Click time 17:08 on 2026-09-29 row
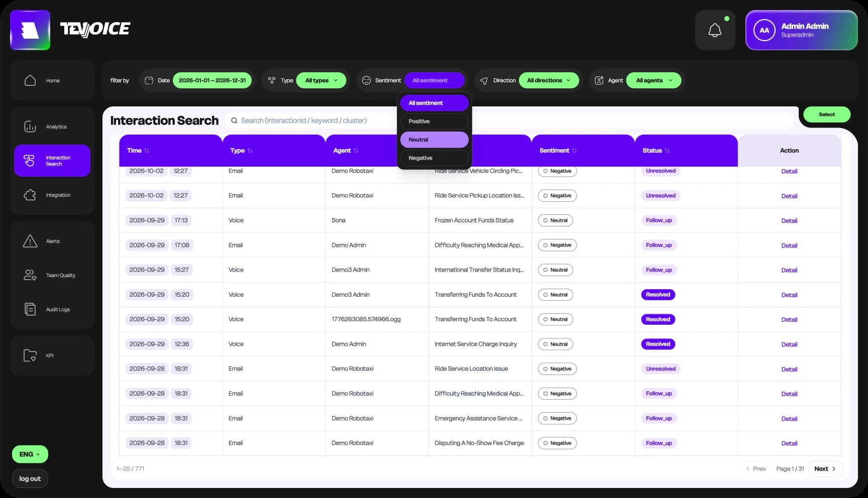This screenshot has height=498, width=868. pos(182,245)
